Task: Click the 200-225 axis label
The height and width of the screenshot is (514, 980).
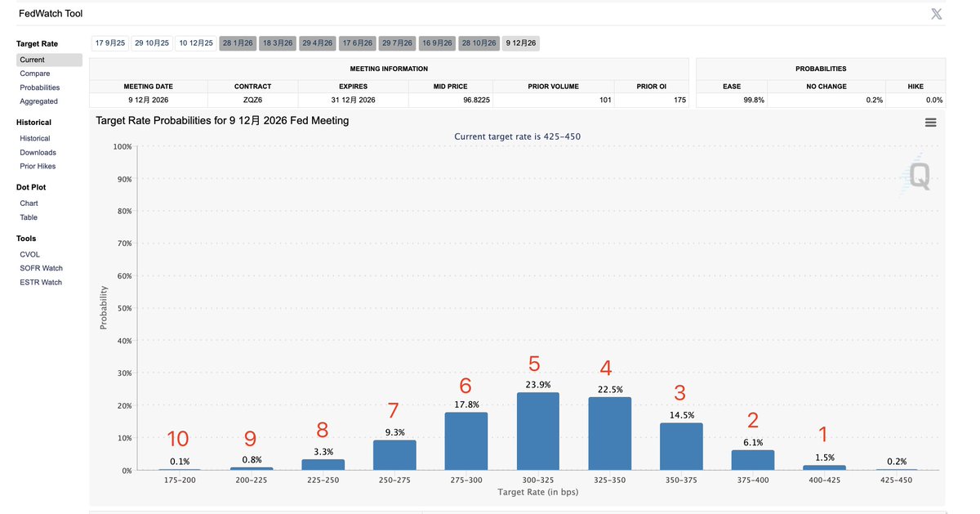Action: coord(252,480)
